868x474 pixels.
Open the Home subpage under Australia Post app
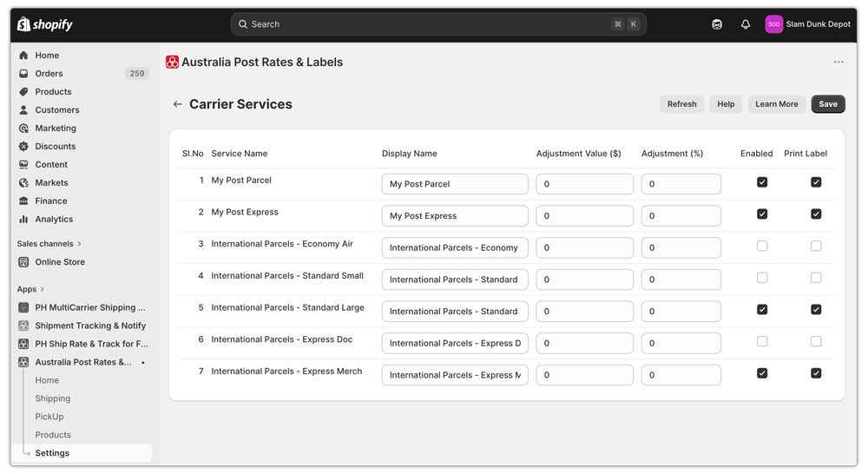[x=47, y=380]
